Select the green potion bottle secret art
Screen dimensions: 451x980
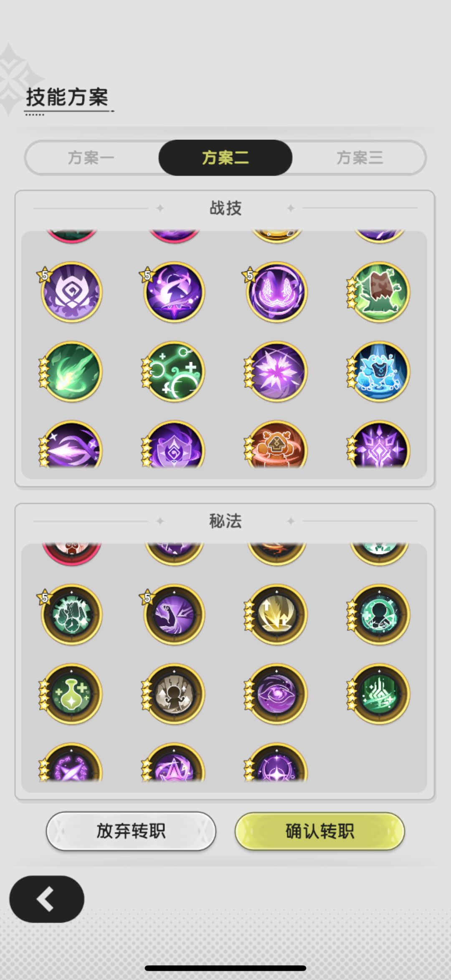[71, 694]
